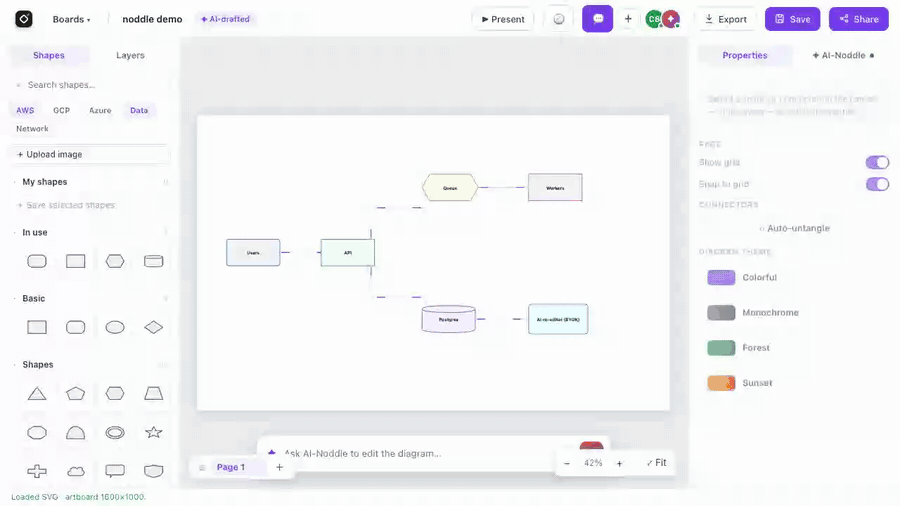
Task: Toggle the Data shape filter chip
Action: pos(139,110)
